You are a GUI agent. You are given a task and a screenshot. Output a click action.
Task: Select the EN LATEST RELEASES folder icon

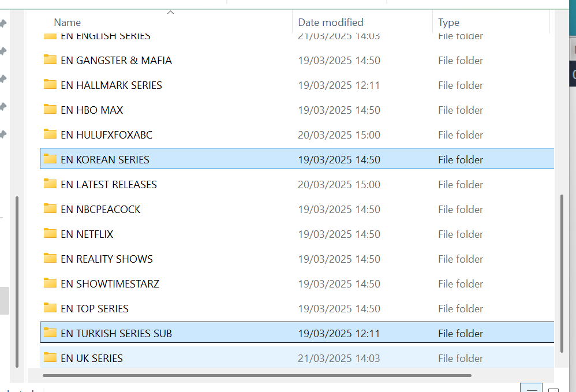(50, 184)
